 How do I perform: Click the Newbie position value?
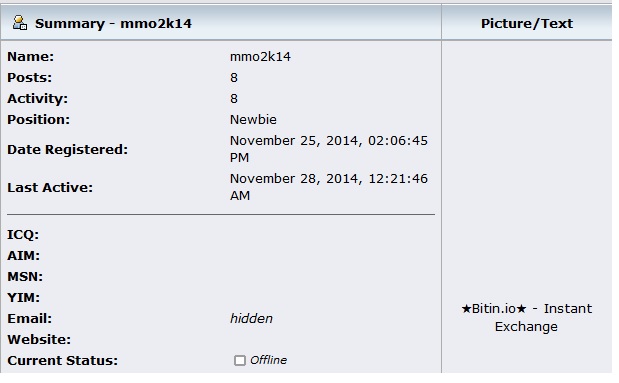click(x=253, y=119)
